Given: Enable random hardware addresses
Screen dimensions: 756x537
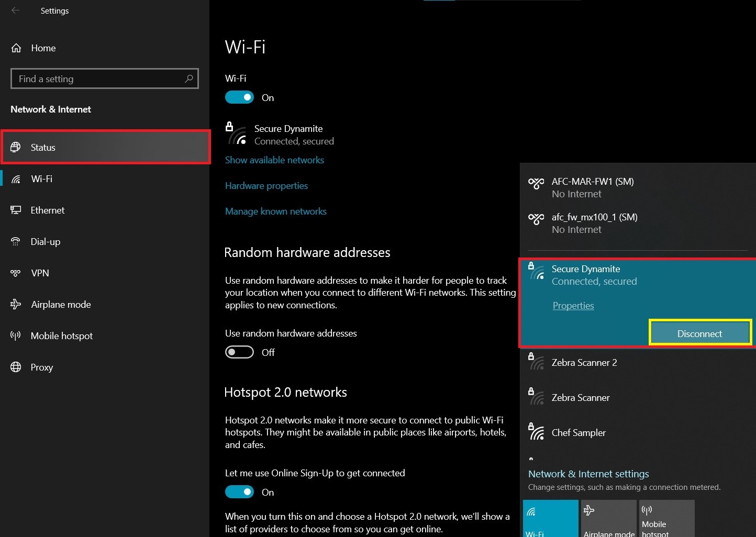Looking at the screenshot, I should point(239,352).
